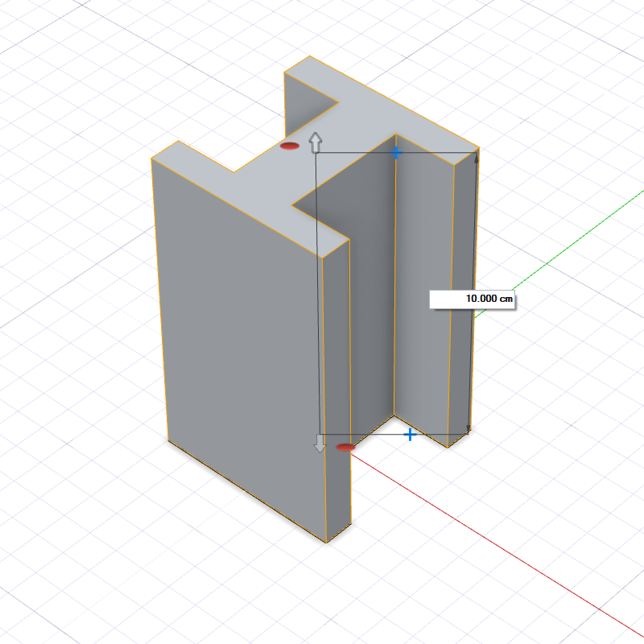644x644 pixels.
Task: Click the lower blue plus marker
Action: click(x=410, y=435)
